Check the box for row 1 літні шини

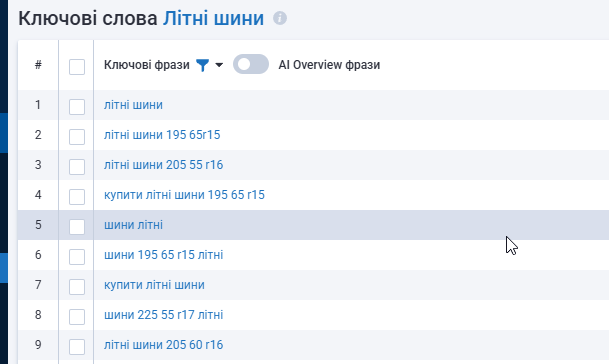(x=77, y=106)
